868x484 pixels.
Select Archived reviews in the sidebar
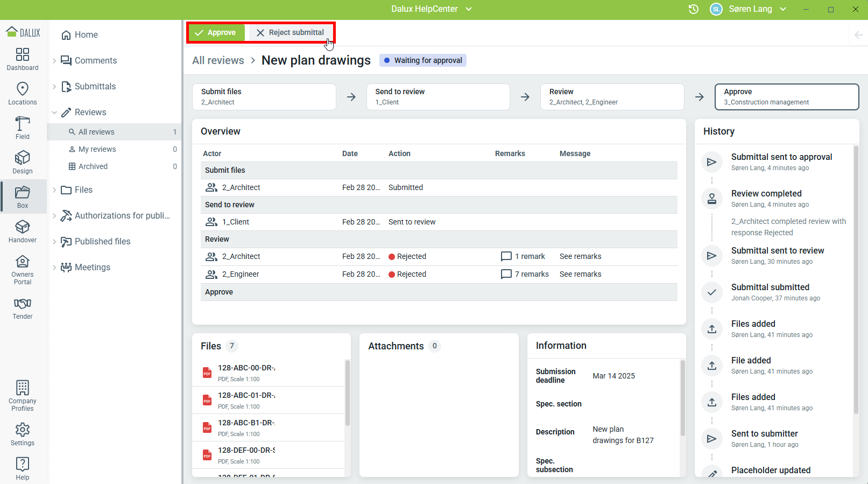pos(93,166)
